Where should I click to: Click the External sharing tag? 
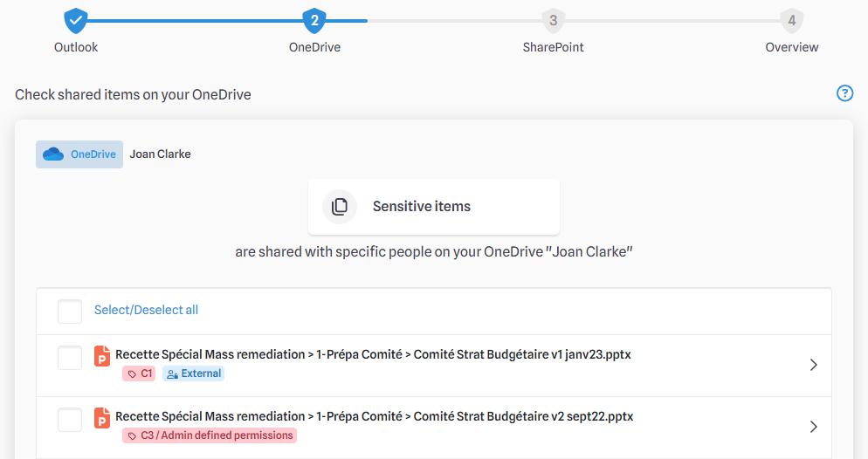pos(193,373)
